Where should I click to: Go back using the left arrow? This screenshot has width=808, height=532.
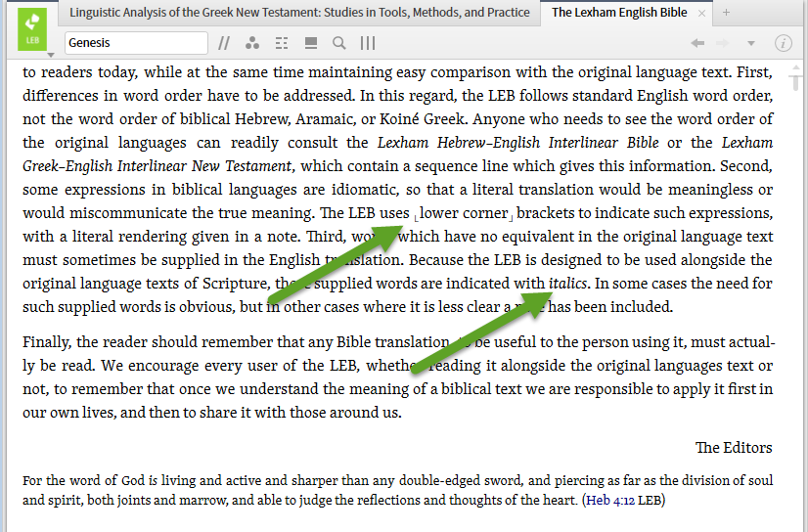coord(697,43)
